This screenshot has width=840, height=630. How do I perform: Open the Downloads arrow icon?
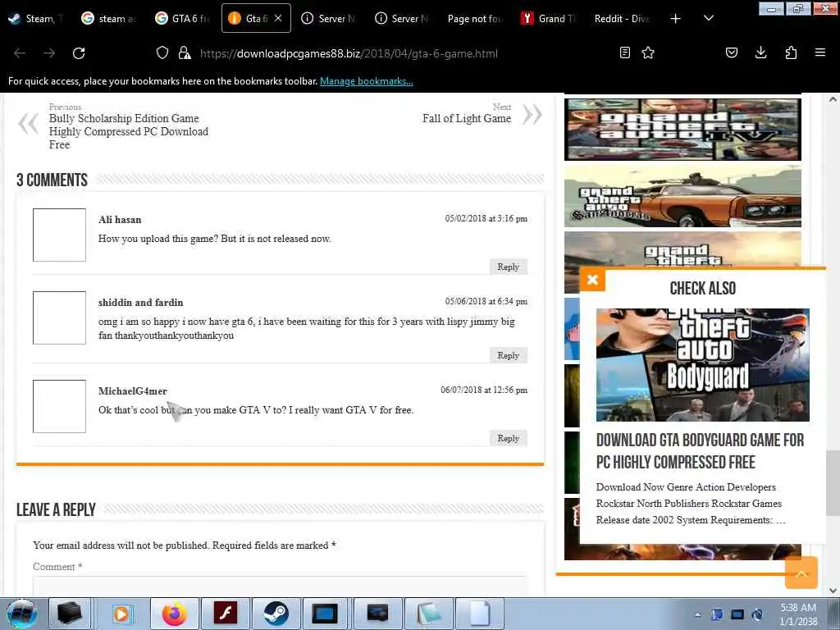[x=760, y=52]
